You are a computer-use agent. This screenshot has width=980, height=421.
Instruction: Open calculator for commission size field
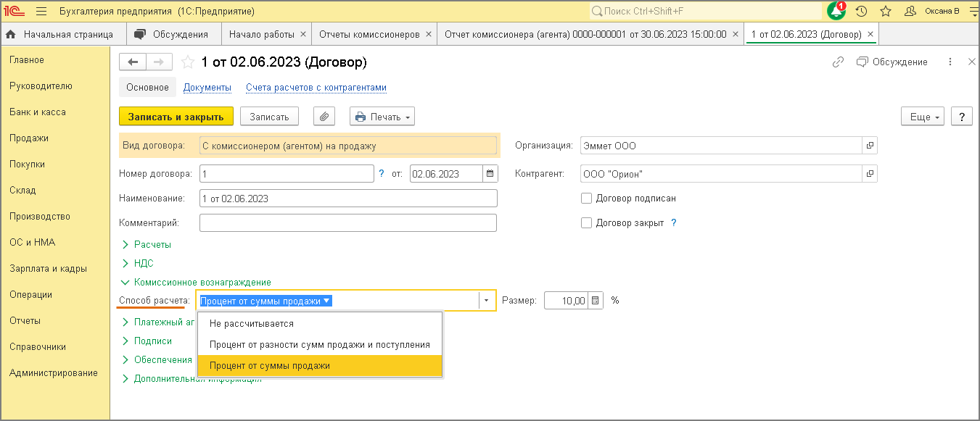(x=596, y=301)
